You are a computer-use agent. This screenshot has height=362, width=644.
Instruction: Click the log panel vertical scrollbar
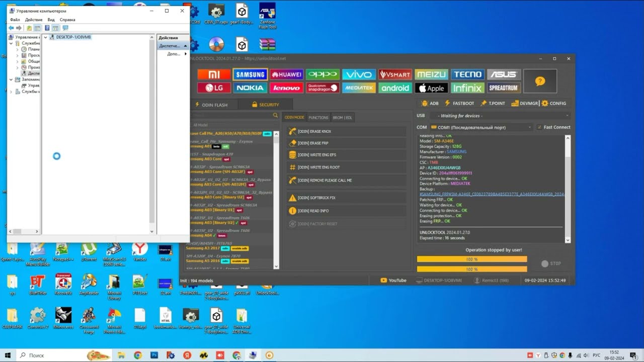[568, 189]
